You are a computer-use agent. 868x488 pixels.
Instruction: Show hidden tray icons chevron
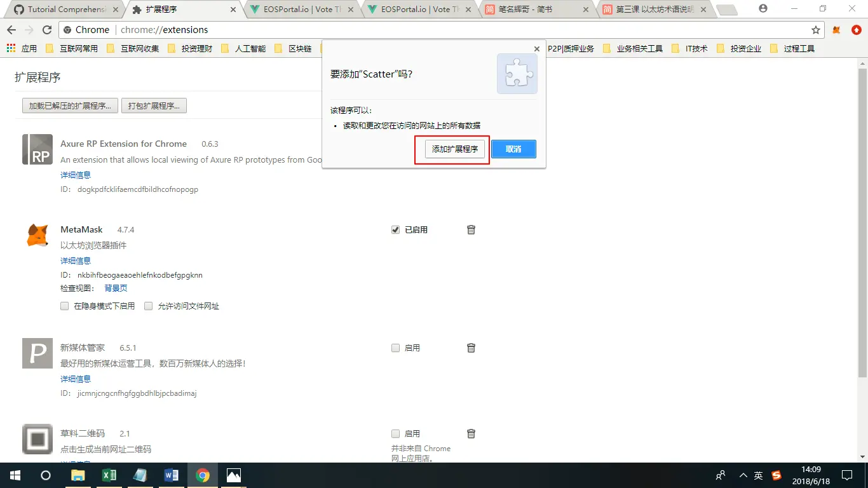click(743, 475)
